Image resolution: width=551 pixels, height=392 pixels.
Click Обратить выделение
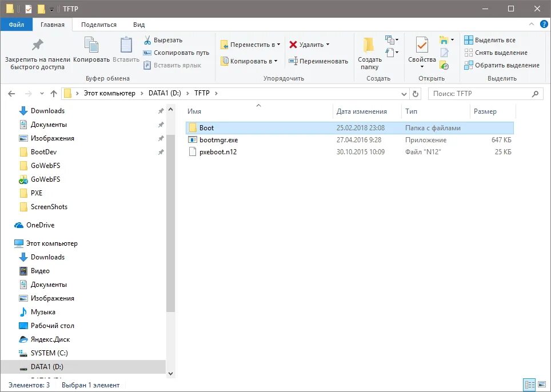(x=502, y=65)
